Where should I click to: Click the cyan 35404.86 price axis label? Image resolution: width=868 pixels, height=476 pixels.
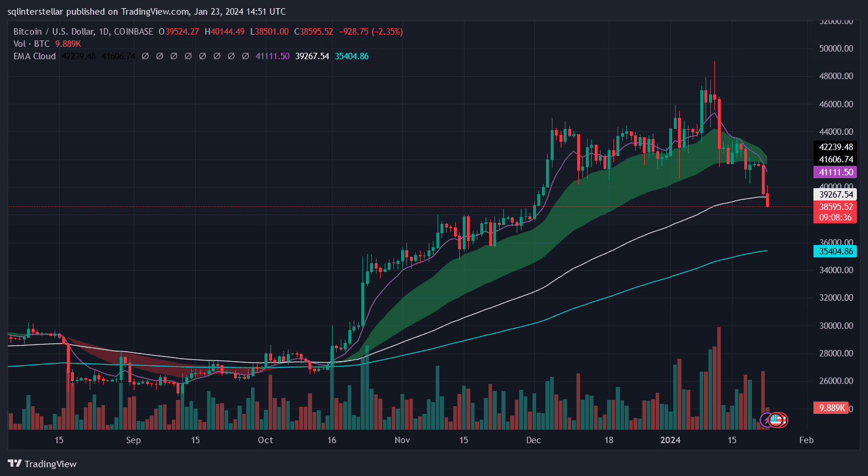835,251
